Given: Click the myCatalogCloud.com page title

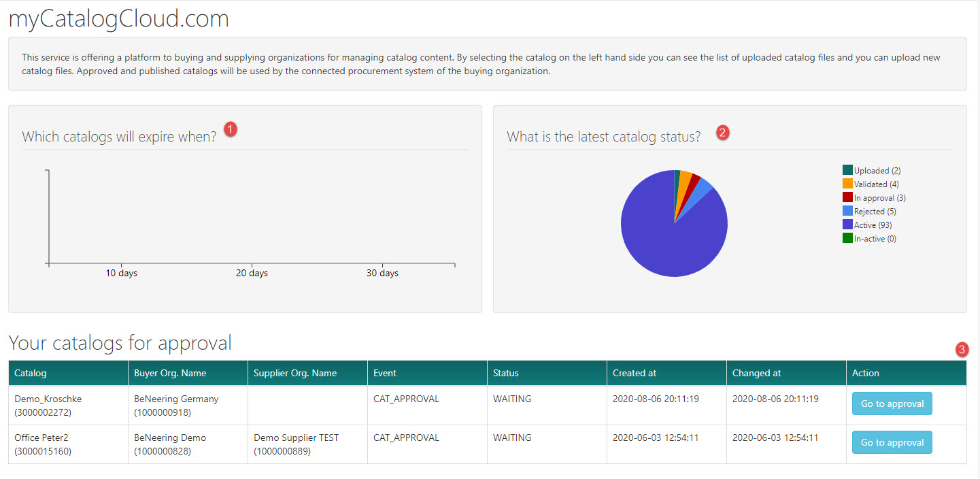Looking at the screenshot, I should pyautogui.click(x=118, y=19).
